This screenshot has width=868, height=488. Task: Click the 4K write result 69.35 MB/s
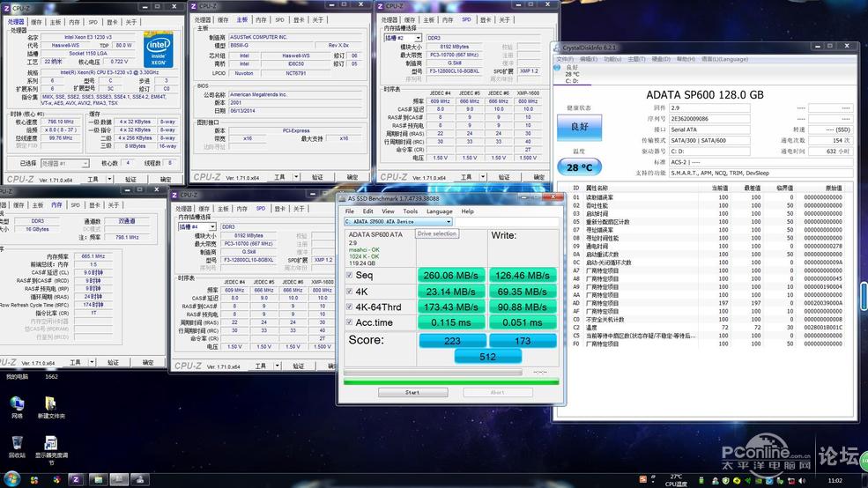click(523, 291)
